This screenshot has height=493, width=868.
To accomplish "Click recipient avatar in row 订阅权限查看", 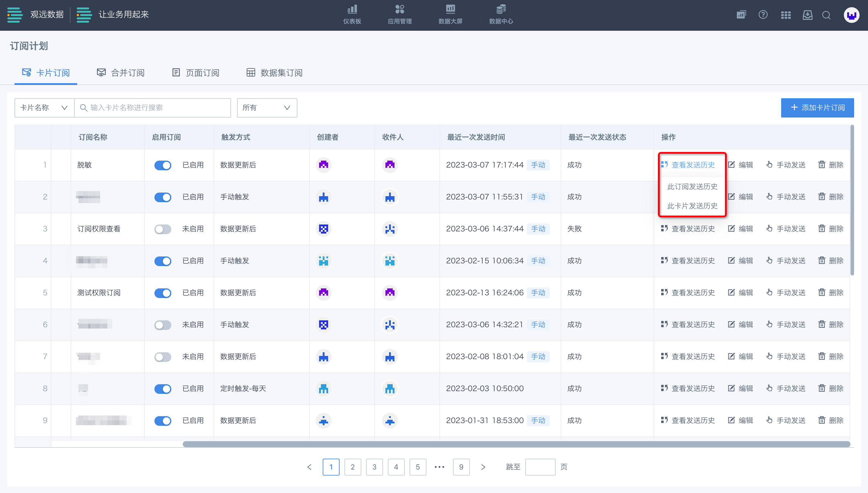I will point(390,229).
